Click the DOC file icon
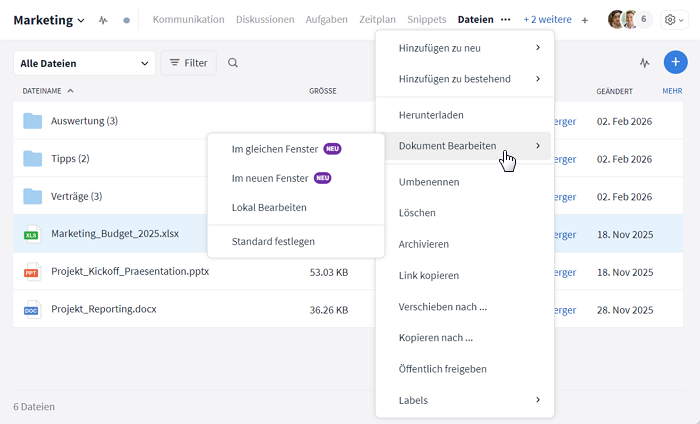 click(31, 309)
